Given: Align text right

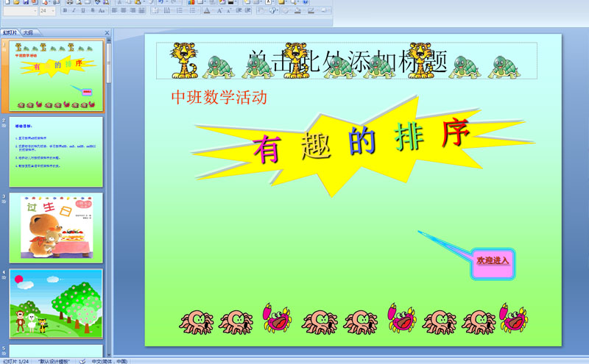Looking at the screenshot, I should point(133,10).
